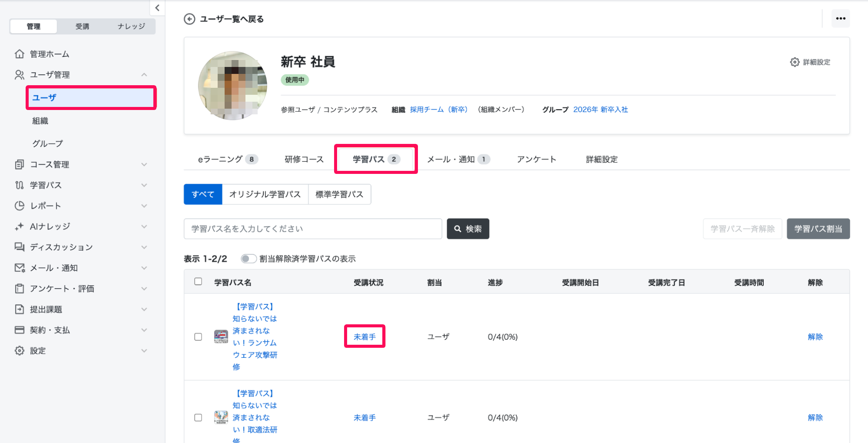The height and width of the screenshot is (443, 868).
Task: Expand the 提出課題 chevron
Action: 144,309
